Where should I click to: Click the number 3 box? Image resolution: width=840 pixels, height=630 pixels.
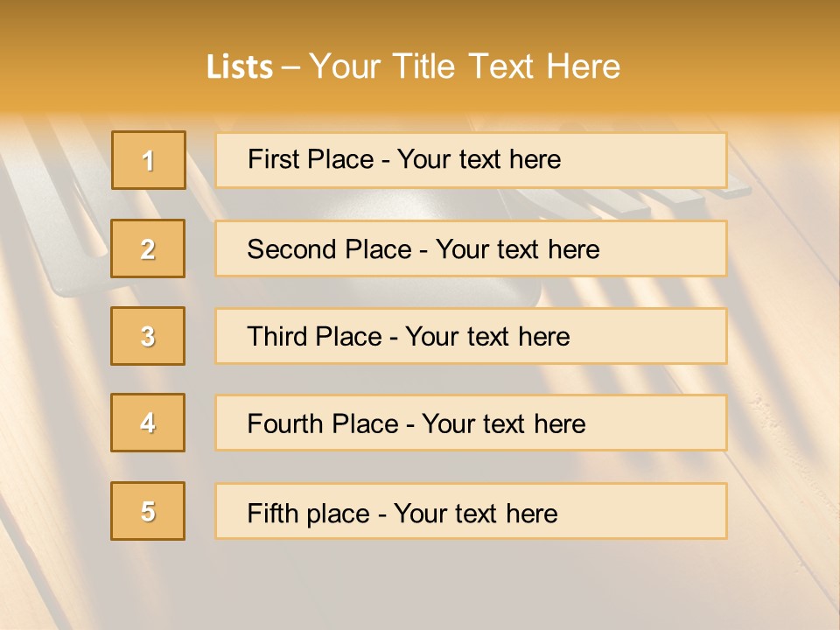148,336
